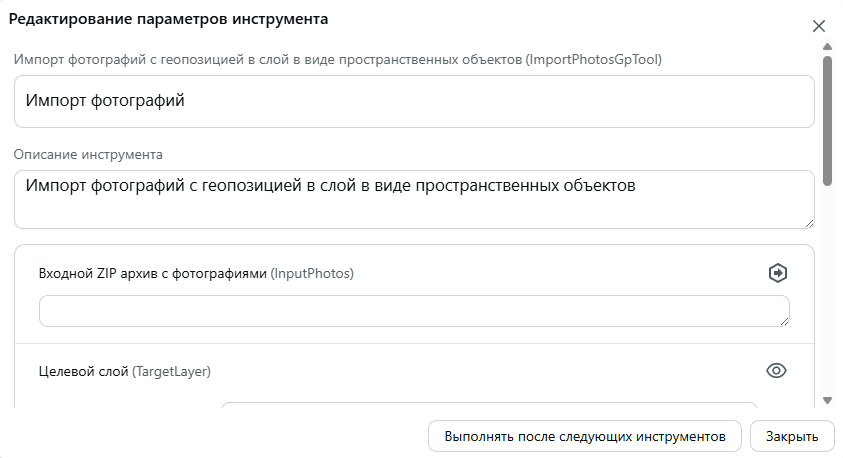Image resolution: width=843 pixels, height=458 pixels.
Task: Click inside the tool description textarea
Action: (x=414, y=199)
